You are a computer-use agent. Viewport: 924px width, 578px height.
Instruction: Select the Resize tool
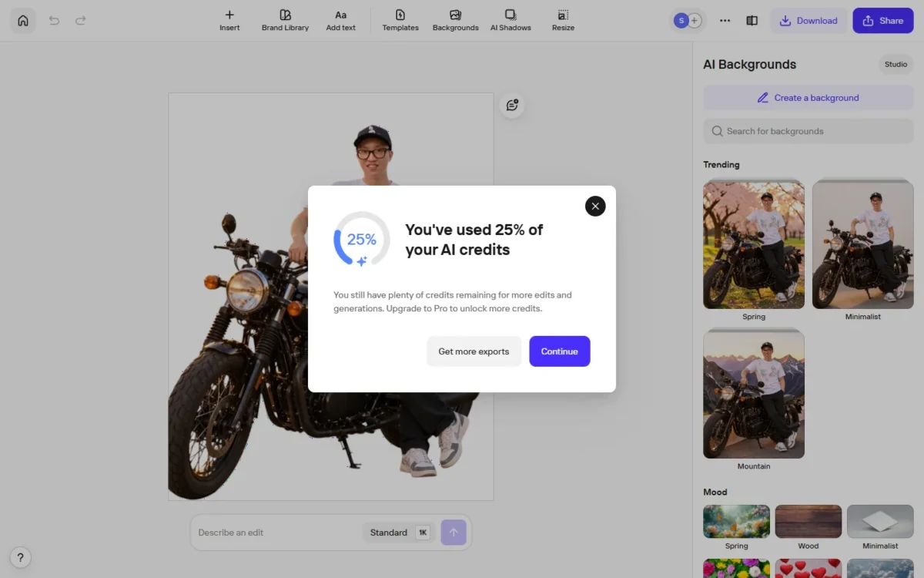pos(563,21)
